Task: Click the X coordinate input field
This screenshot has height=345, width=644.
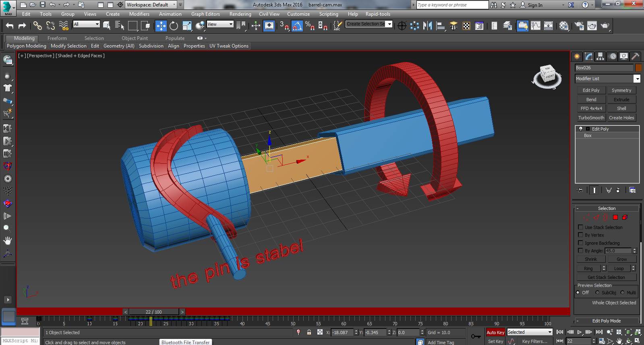Action: 342,333
